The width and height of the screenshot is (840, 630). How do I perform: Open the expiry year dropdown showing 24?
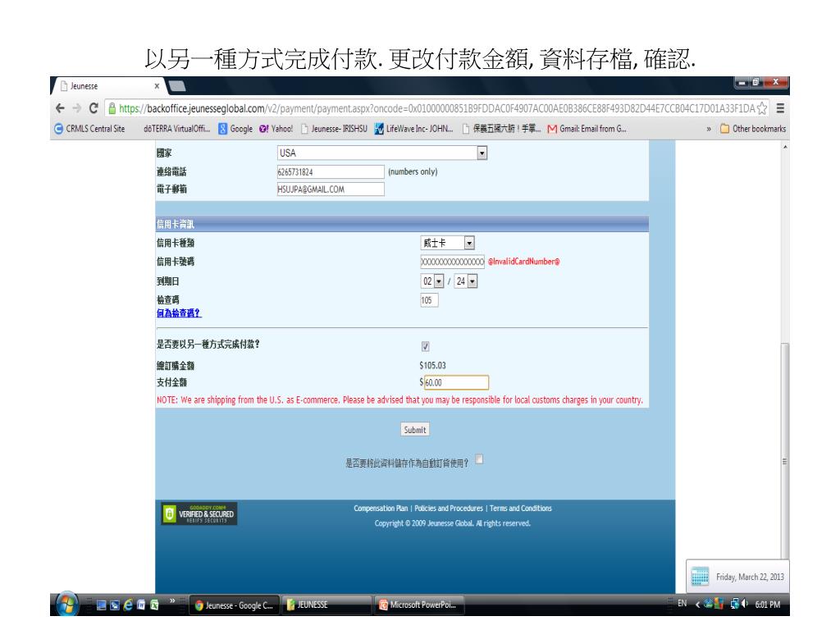(466, 281)
